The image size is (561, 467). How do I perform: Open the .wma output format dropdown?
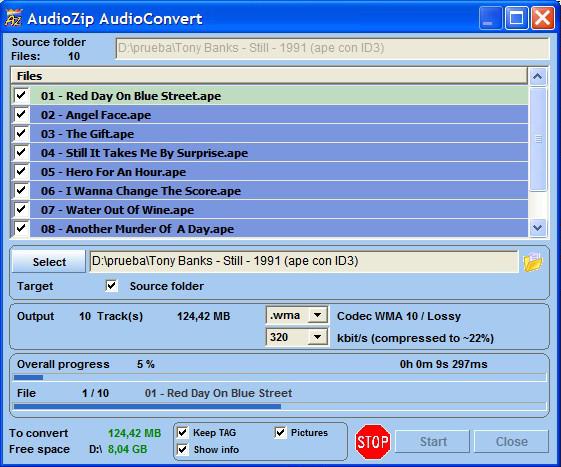[317, 315]
